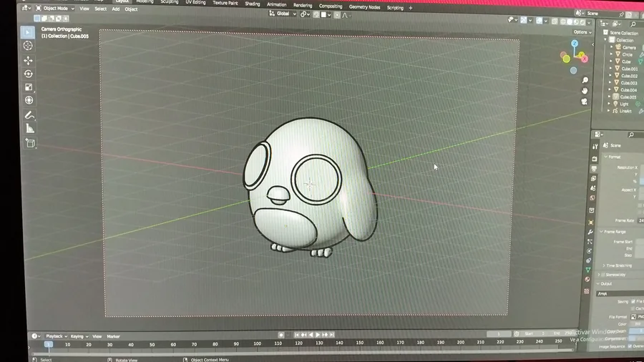Open the viewport Object menu
This screenshot has height=362, width=644.
(131, 9)
